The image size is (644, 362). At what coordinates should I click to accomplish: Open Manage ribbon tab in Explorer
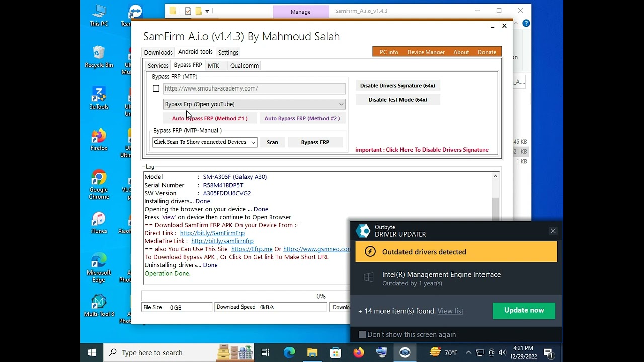tap(301, 12)
